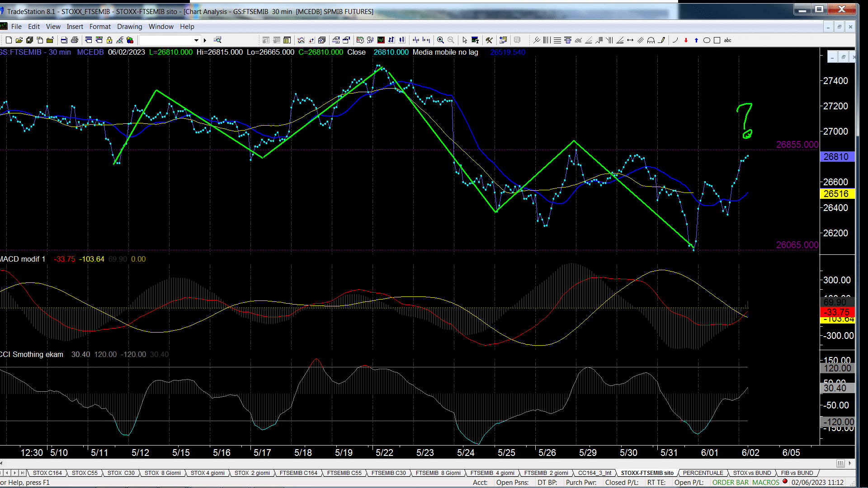This screenshot has height=488, width=868.
Task: Open the Edit menu
Action: 34,27
